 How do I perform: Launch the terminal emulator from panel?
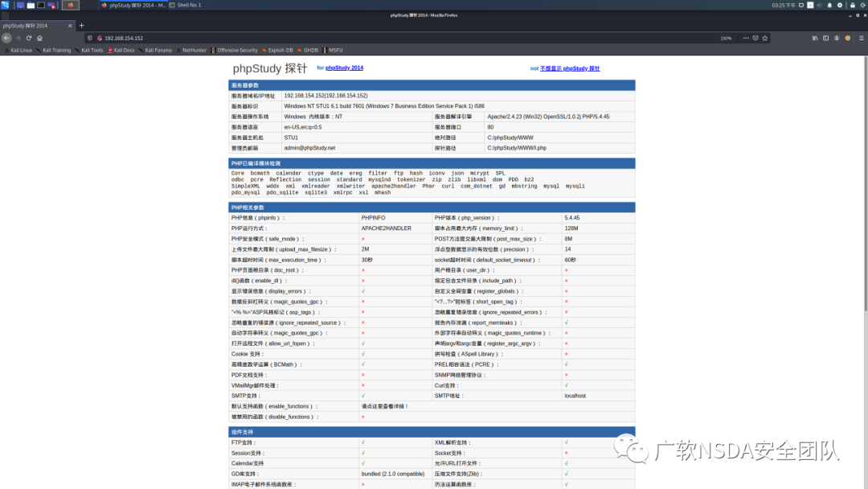coord(41,5)
